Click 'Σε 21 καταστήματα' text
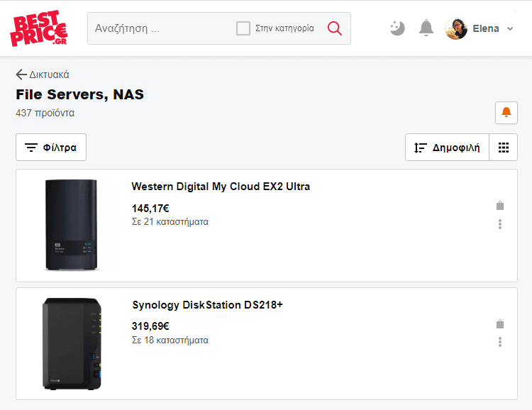The width and height of the screenshot is (532, 410). pos(170,221)
